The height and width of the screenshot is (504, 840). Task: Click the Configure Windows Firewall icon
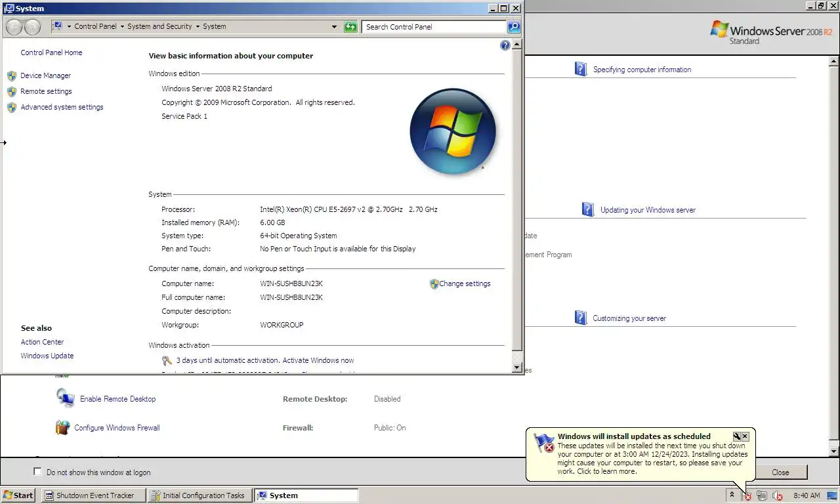(x=62, y=428)
